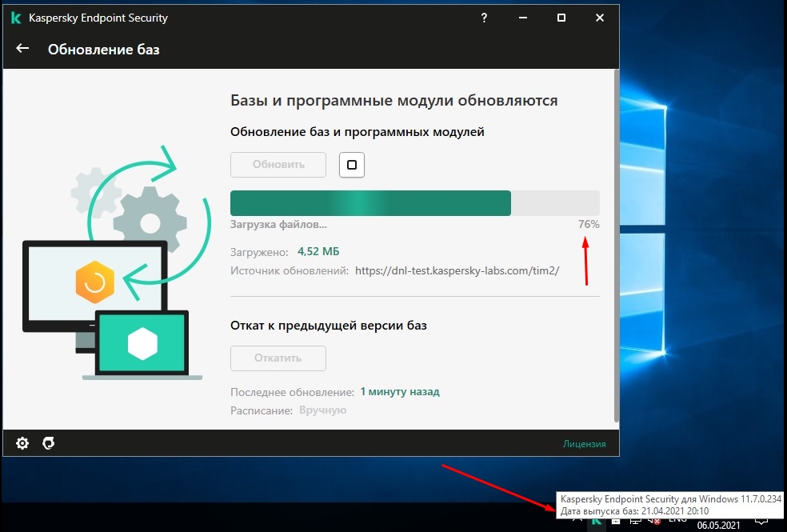Click the vertical scrollbar of the window

[615, 240]
